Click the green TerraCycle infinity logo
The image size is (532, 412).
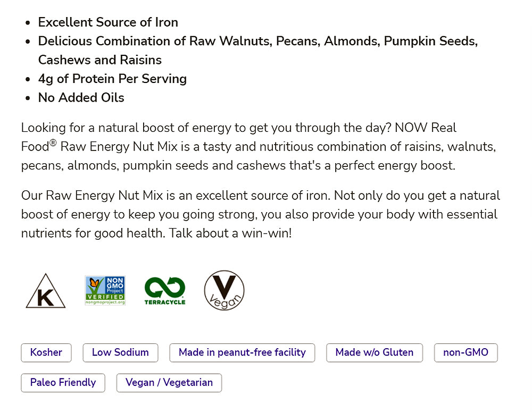(165, 290)
